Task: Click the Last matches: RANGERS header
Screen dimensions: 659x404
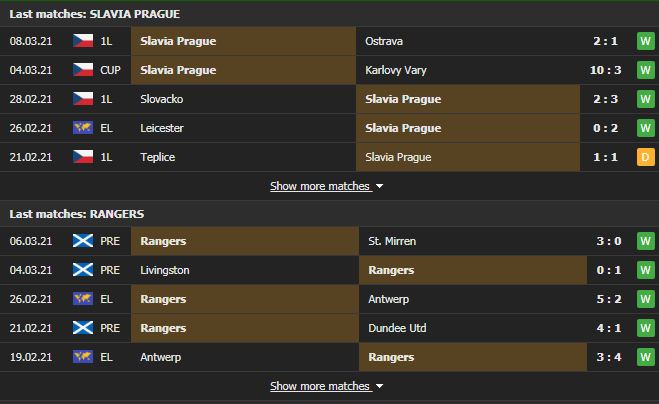Action: pyautogui.click(x=76, y=214)
